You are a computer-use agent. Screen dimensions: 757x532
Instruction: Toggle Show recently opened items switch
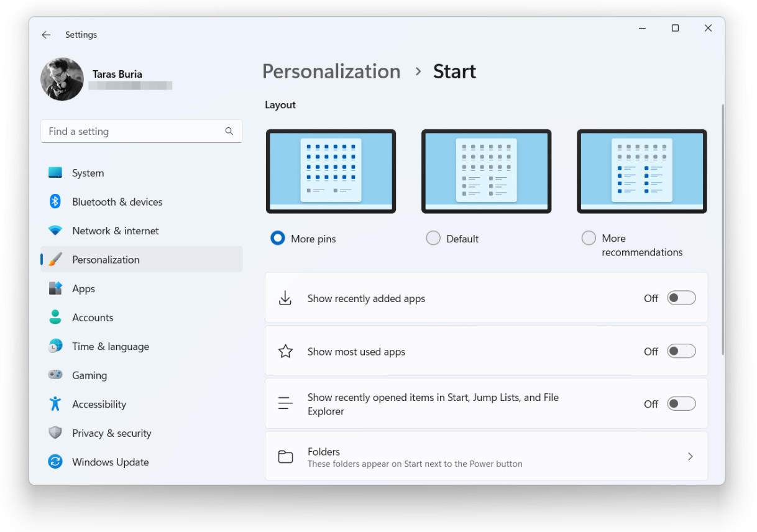(x=681, y=404)
